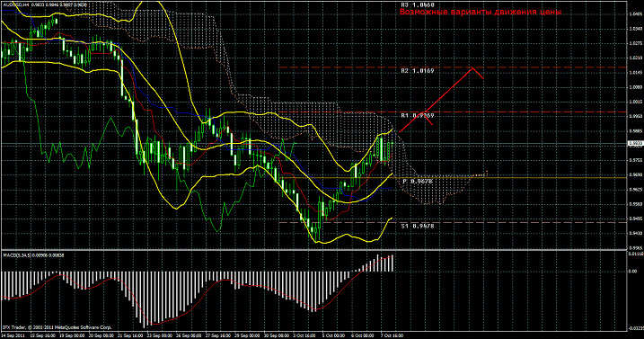Click the 7 Oct 16:00 time label
Image resolution: width=644 pixels, height=339 pixels.
click(x=392, y=335)
